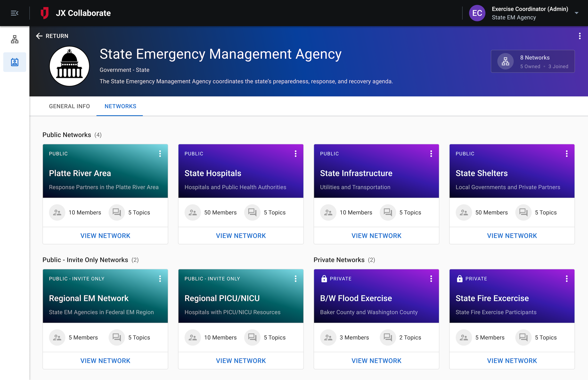Click the State Infrastructure card title
This screenshot has height=380, width=588.
356,173
